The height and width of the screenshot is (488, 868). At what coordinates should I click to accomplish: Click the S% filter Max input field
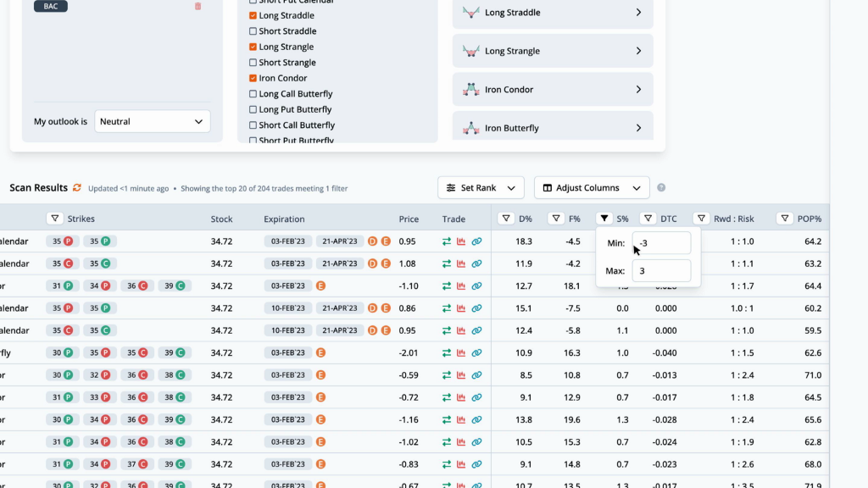coord(661,270)
